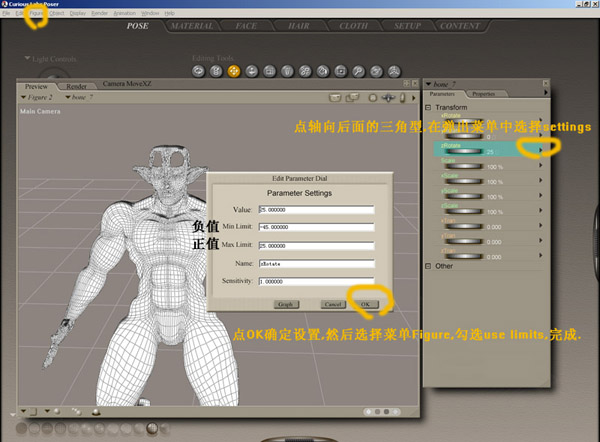Open the Figure menu

[x=36, y=13]
